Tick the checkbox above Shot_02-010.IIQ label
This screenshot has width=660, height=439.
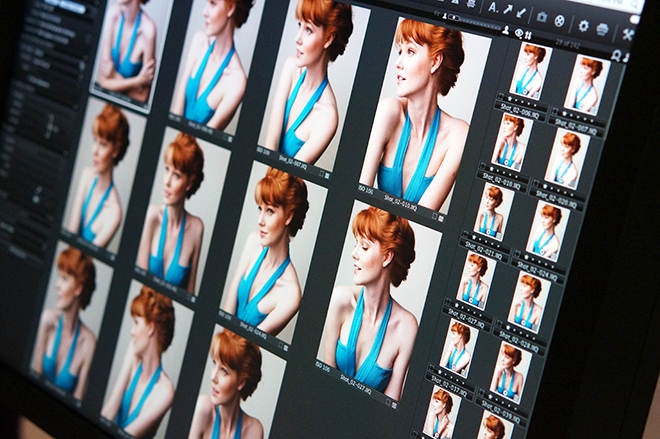point(482,166)
